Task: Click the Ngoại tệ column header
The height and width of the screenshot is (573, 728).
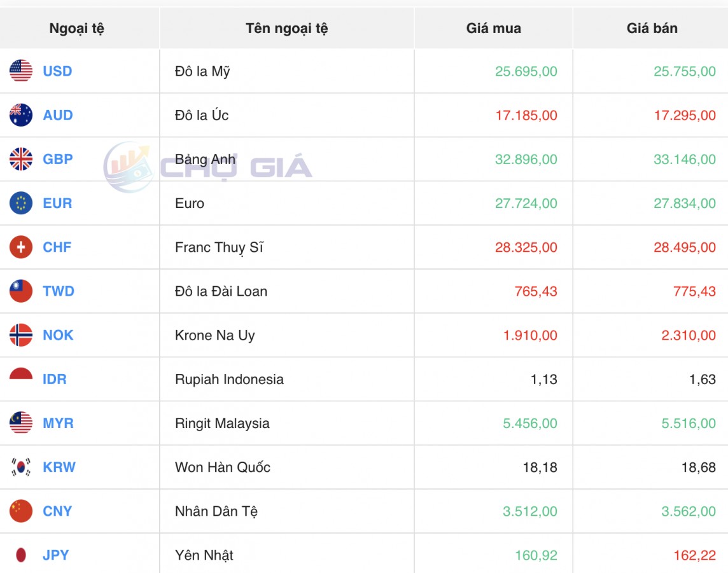Action: [x=78, y=28]
